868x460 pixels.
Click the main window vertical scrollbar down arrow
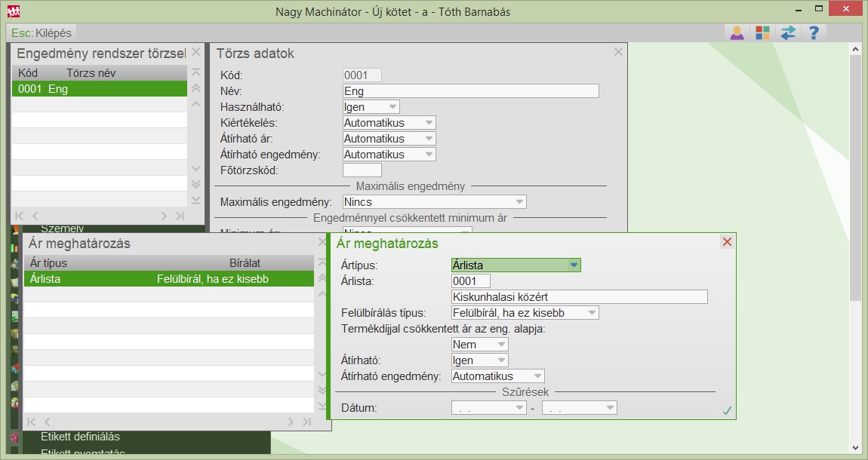[x=856, y=448]
